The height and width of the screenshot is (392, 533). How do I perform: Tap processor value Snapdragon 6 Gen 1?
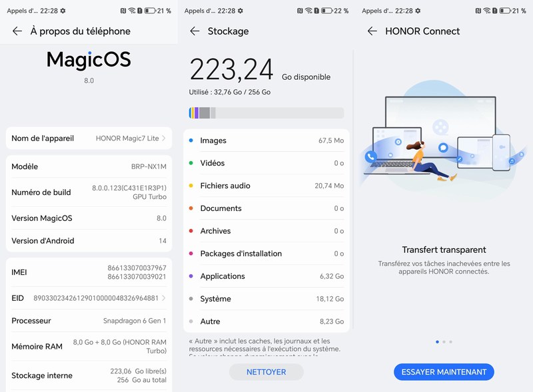click(x=135, y=321)
